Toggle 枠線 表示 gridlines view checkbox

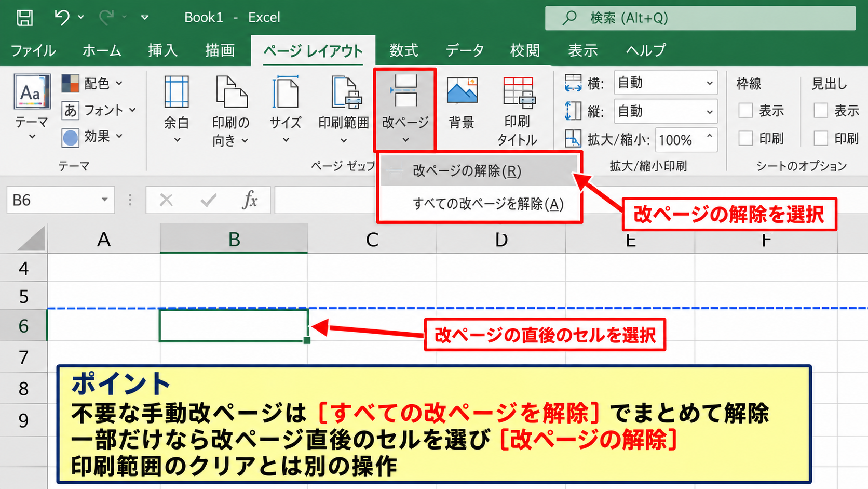(745, 110)
